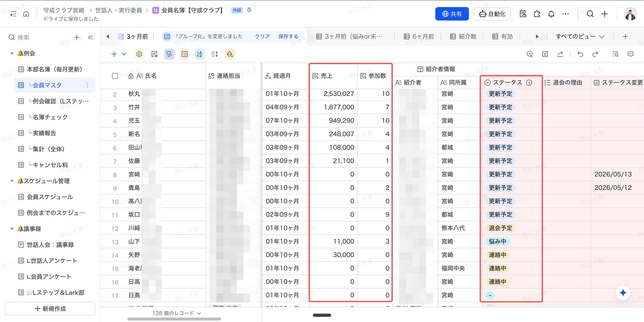The height and width of the screenshot is (322, 644).
Task: Collapse the 議事録 folder
Action: [x=12, y=229]
